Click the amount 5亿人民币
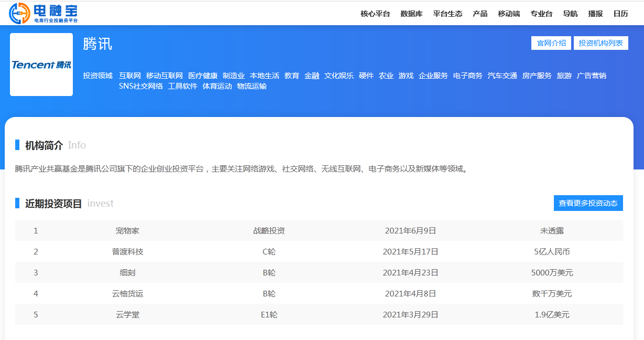Image resolution: width=644 pixels, height=340 pixels. click(x=552, y=251)
